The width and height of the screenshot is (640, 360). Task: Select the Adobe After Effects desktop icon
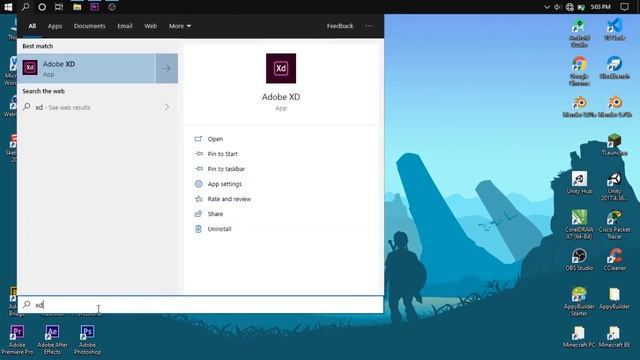coord(52,340)
